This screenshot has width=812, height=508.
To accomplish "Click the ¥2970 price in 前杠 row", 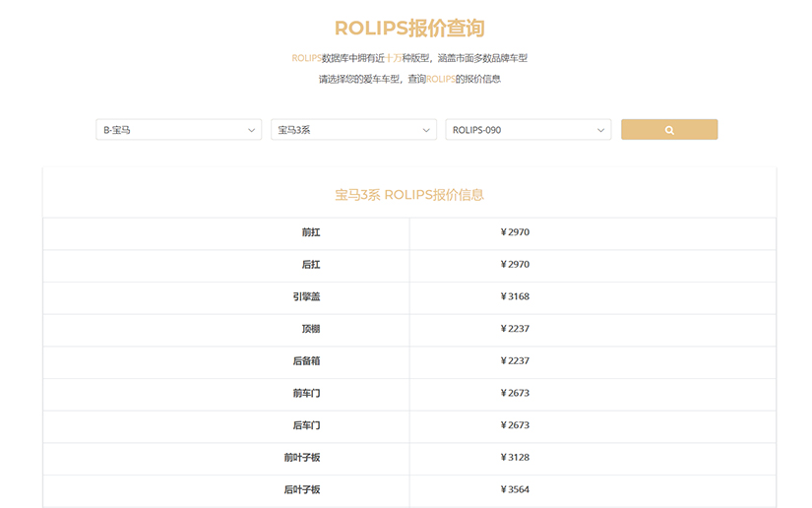I will pyautogui.click(x=515, y=232).
